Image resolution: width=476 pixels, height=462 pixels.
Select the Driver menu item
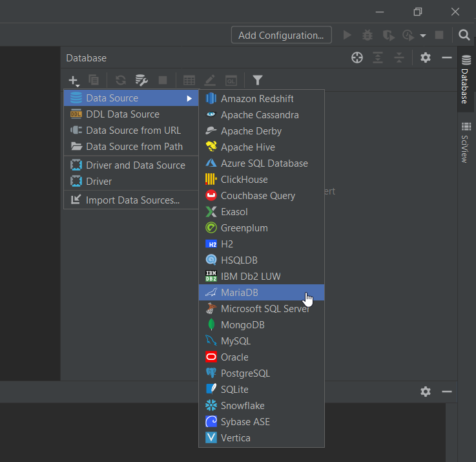point(131,182)
